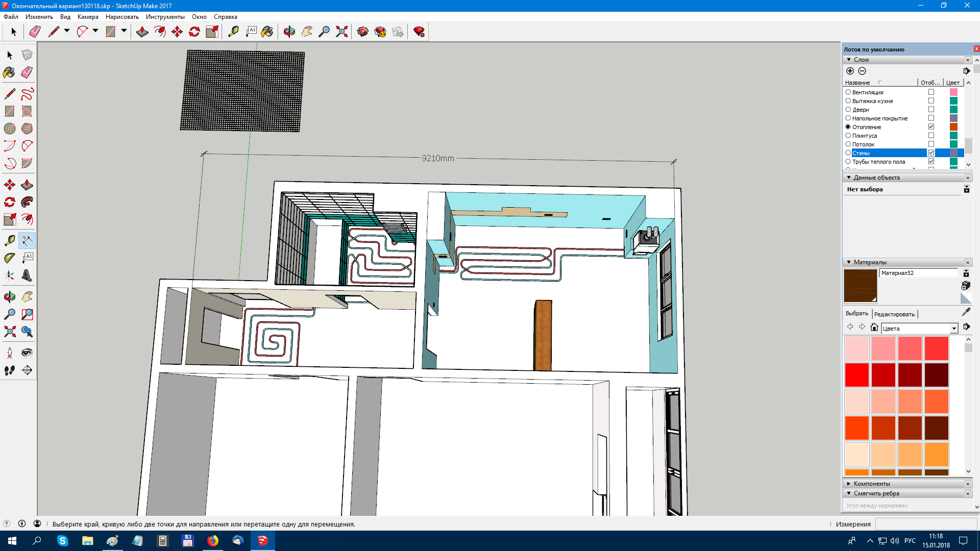Toggle visibility of Трубы теплого пола
Viewport: 980px width, 551px height.
tap(931, 161)
